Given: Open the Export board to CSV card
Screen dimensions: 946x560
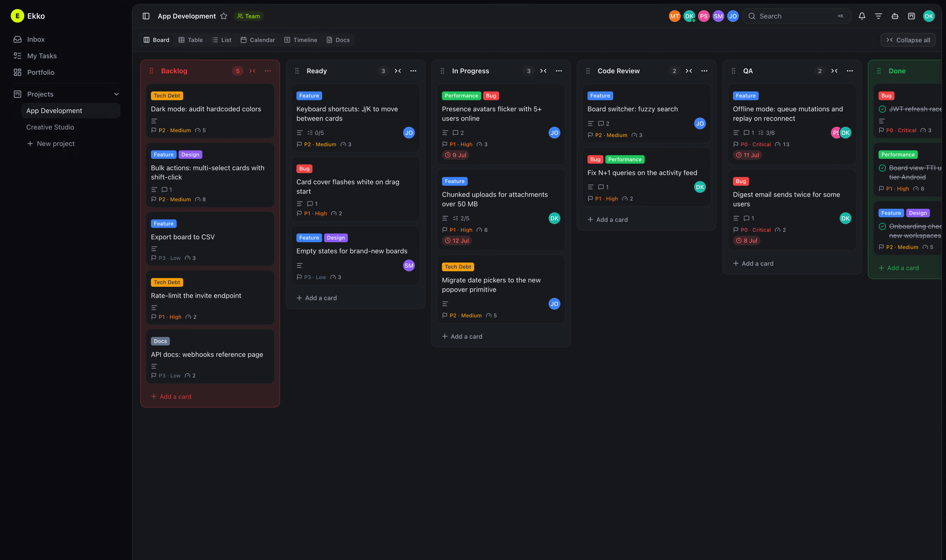Looking at the screenshot, I should pos(210,239).
